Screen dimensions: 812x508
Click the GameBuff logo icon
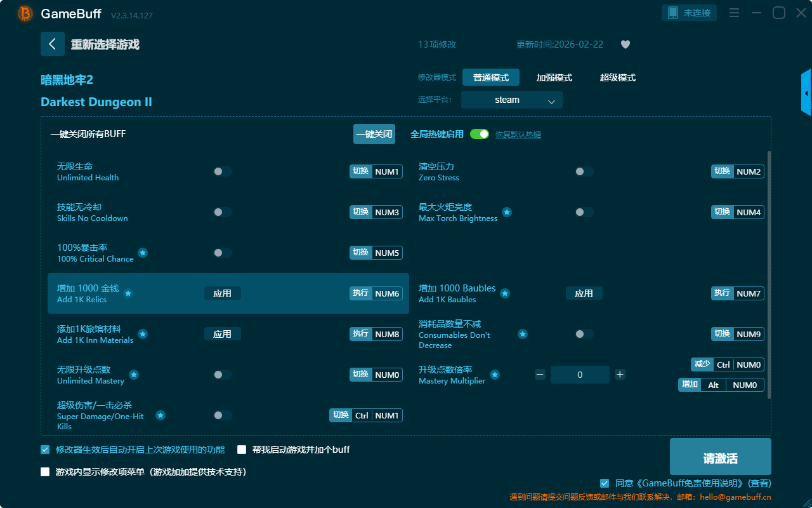pos(25,13)
